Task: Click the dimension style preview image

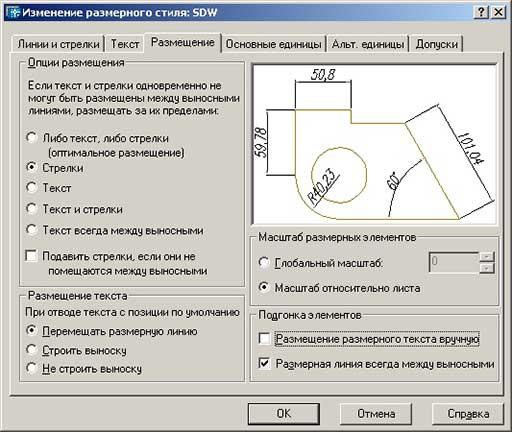Action: click(x=374, y=144)
